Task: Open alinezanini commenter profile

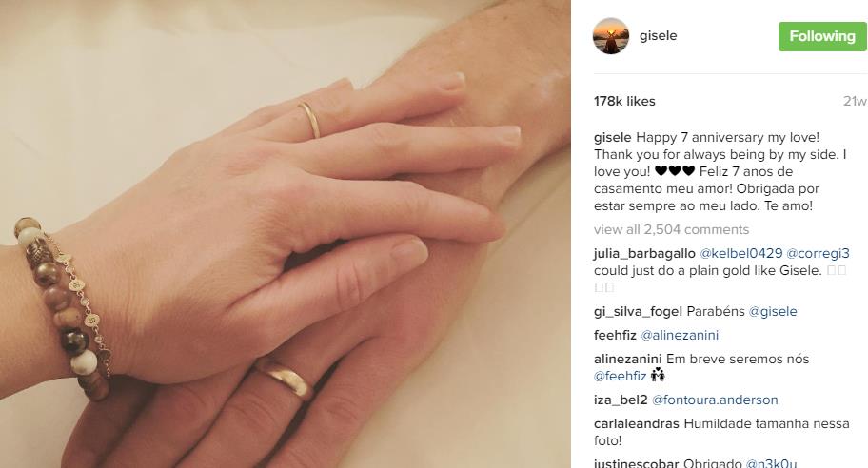Action: [x=628, y=359]
